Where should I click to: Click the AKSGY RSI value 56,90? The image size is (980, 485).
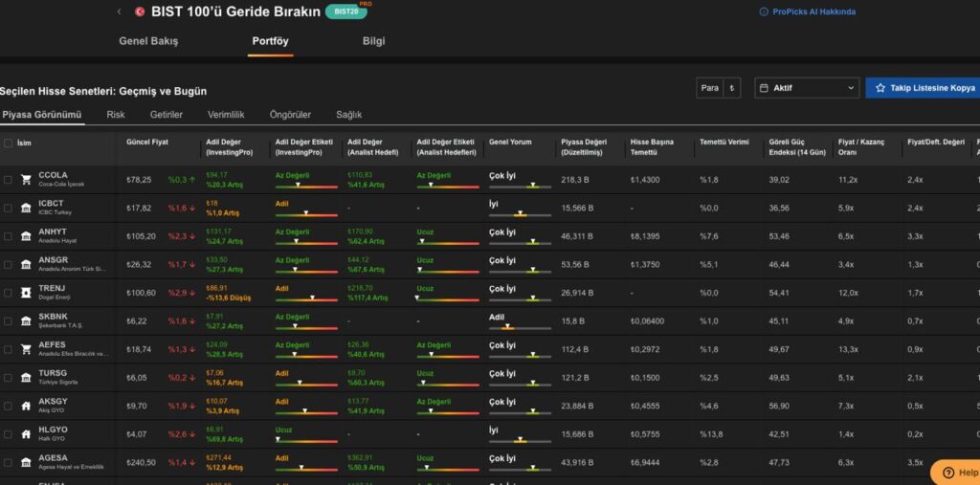(x=779, y=406)
